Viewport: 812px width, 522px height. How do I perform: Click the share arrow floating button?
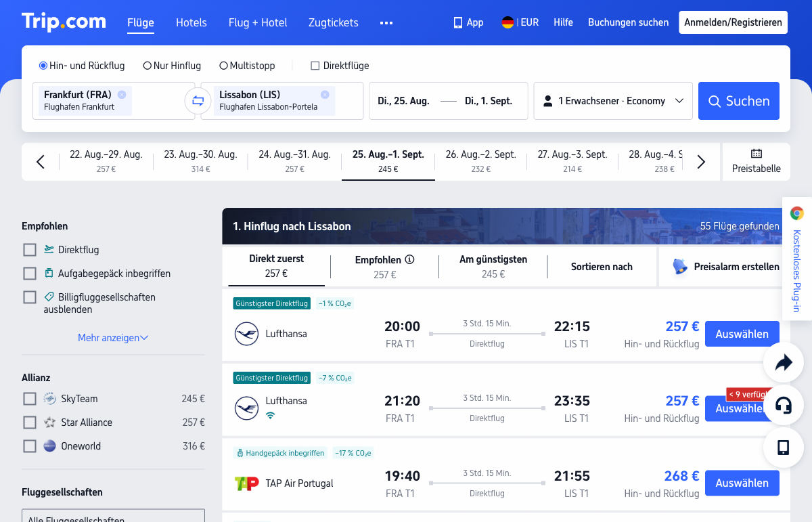click(x=784, y=364)
